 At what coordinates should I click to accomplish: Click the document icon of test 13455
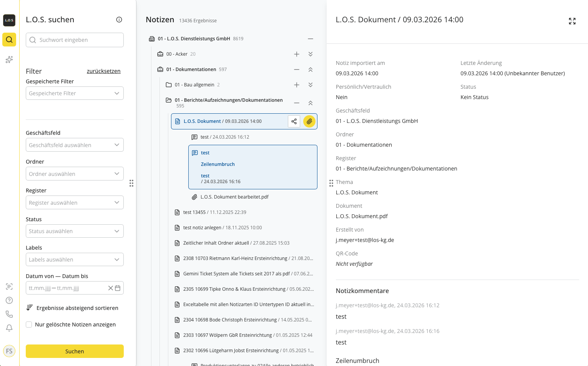click(x=177, y=212)
